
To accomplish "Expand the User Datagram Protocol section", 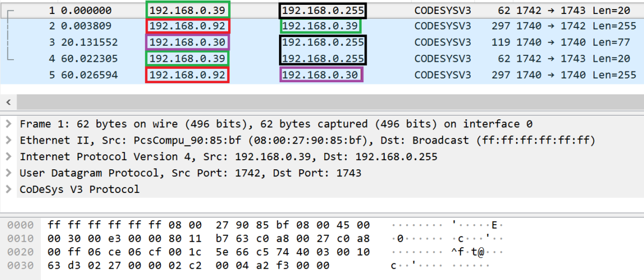I will 9,173.
